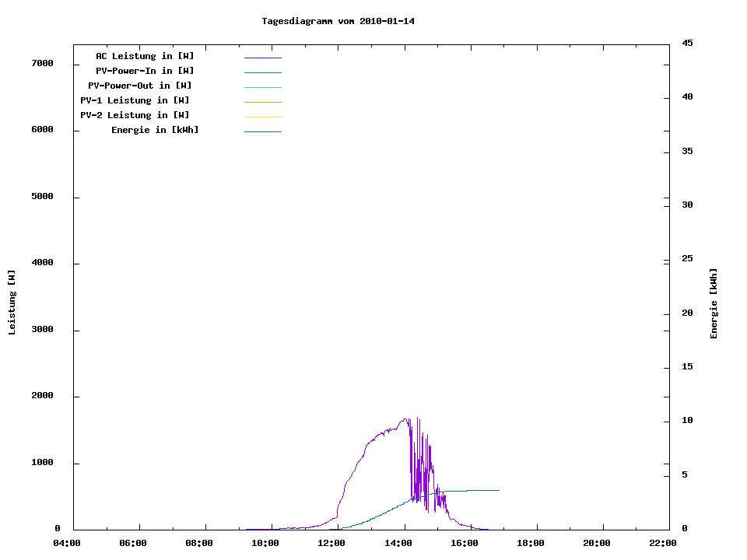
Task: Select the 14:00 tick on the time axis
Action: coord(398,543)
